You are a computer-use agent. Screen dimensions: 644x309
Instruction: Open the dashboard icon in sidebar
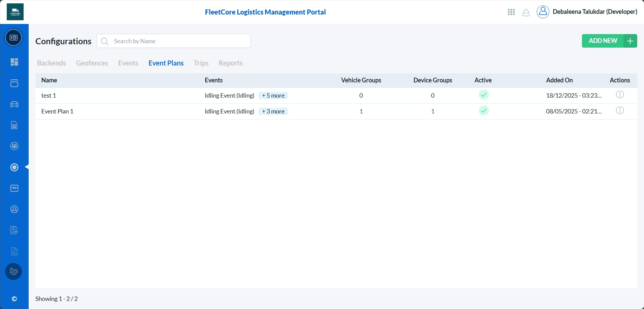tap(14, 62)
